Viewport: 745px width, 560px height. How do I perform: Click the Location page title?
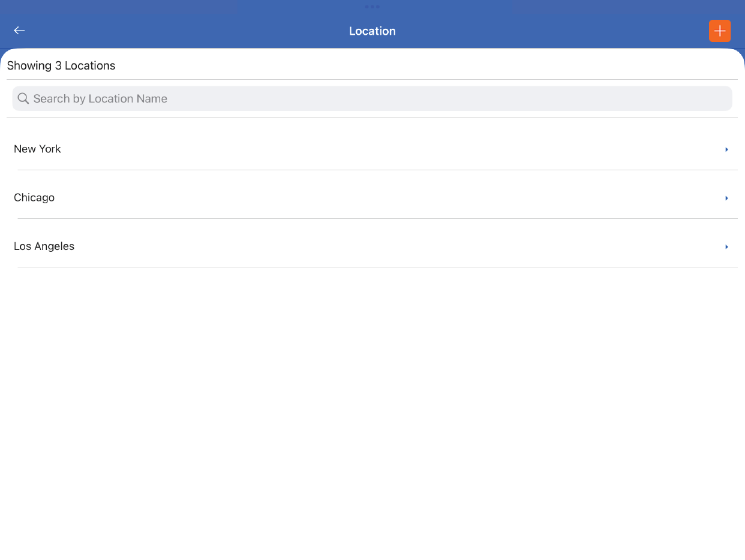tap(372, 31)
